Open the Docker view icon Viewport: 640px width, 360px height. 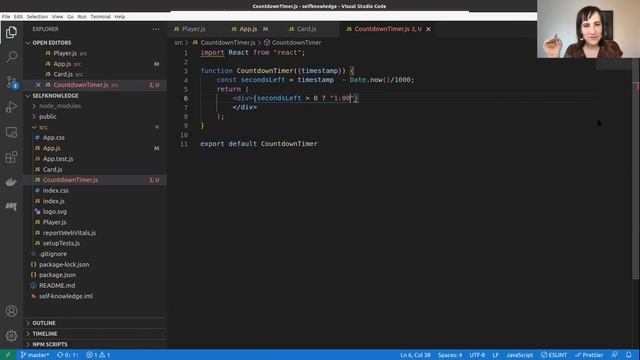11,182
